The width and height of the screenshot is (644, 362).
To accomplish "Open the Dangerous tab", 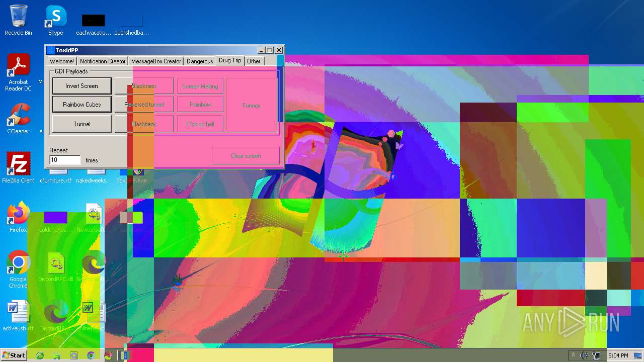I will coord(200,61).
